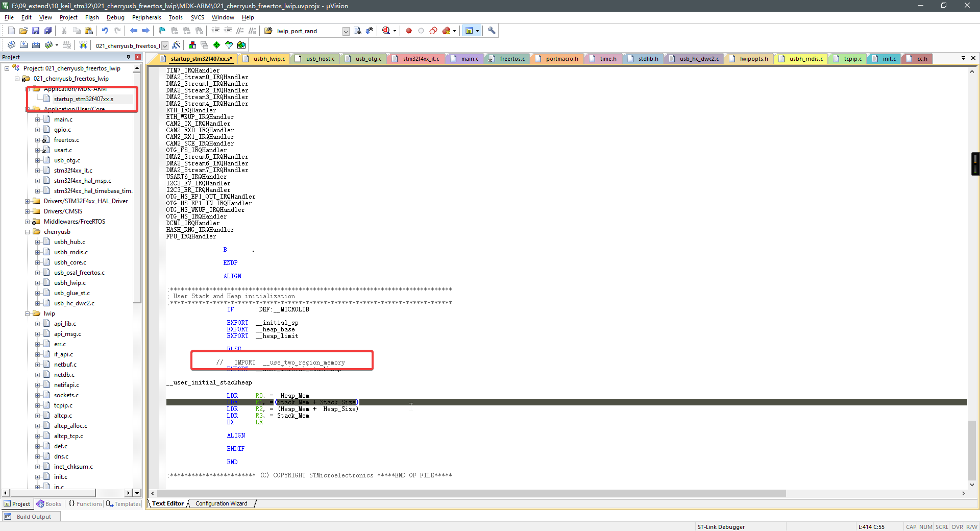Click the Build Output button
980x531 pixels.
click(31, 516)
